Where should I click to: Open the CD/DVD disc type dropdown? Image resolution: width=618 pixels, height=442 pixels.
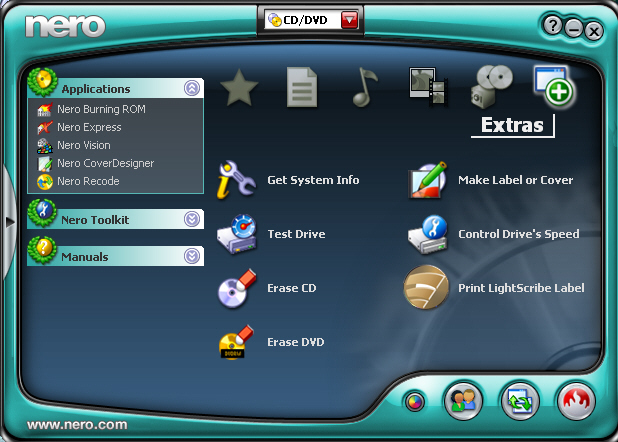(349, 20)
